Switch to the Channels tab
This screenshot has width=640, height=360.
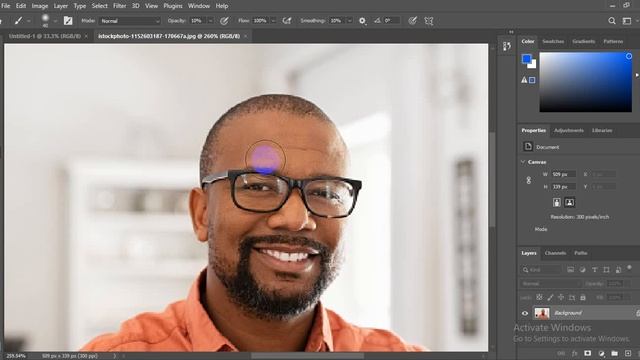click(555, 253)
